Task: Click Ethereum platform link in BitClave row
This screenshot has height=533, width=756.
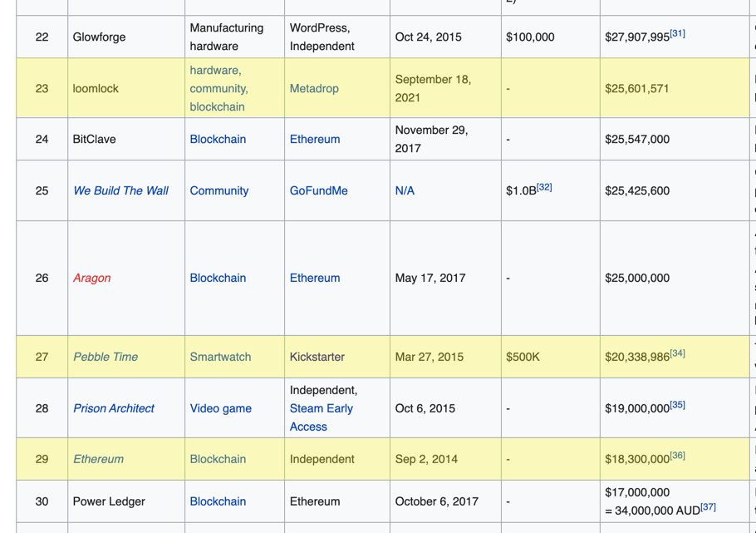Action: pos(315,139)
